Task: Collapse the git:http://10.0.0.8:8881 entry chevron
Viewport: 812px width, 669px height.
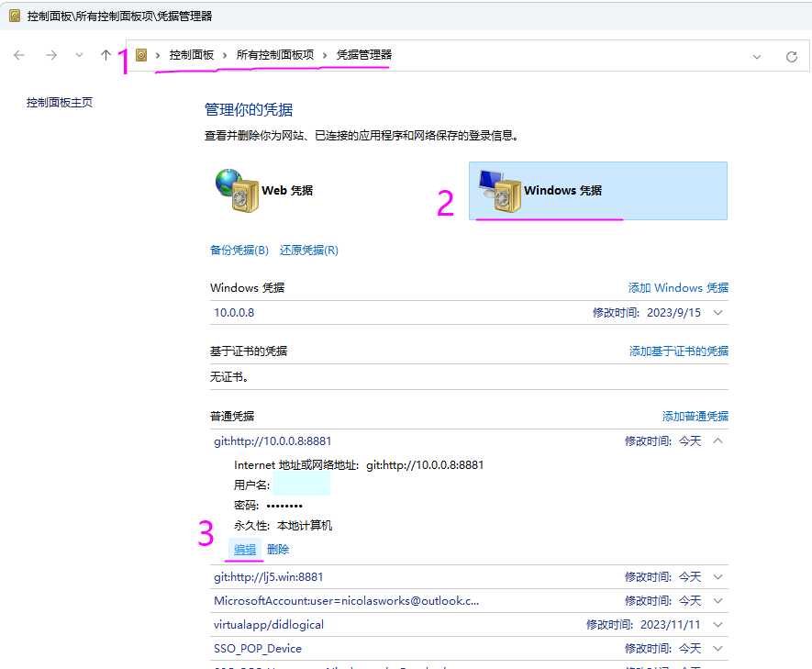Action: coord(717,440)
